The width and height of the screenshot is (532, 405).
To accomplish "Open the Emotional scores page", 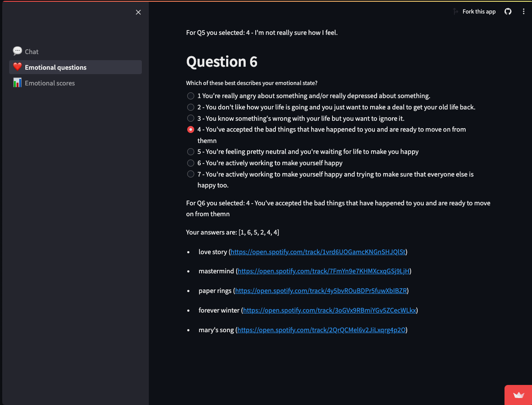I will (50, 83).
